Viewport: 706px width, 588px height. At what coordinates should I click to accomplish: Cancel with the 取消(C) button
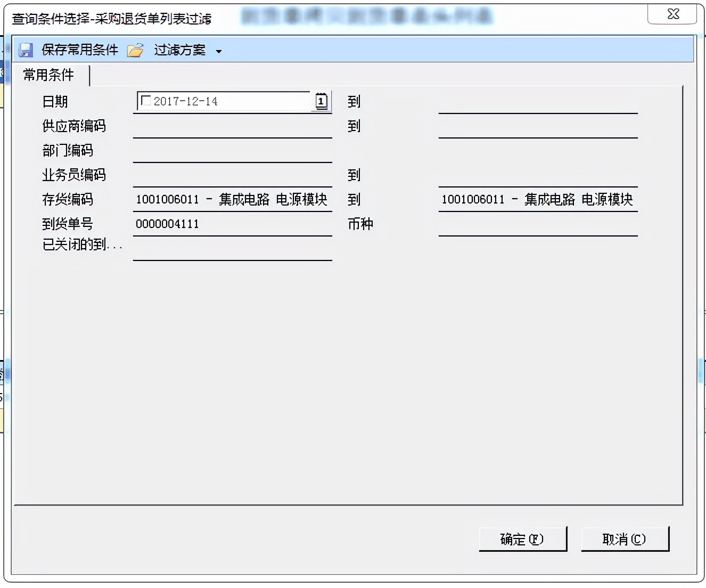625,539
